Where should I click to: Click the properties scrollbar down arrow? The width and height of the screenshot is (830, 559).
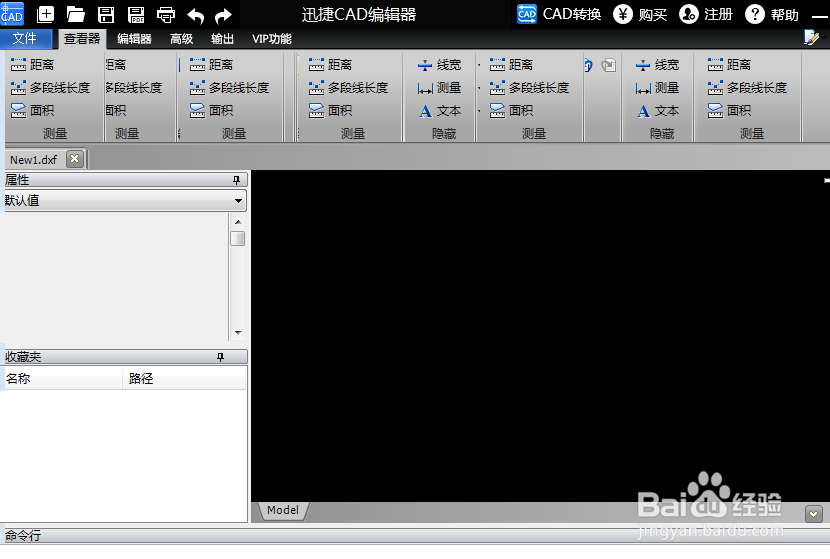coord(238,332)
